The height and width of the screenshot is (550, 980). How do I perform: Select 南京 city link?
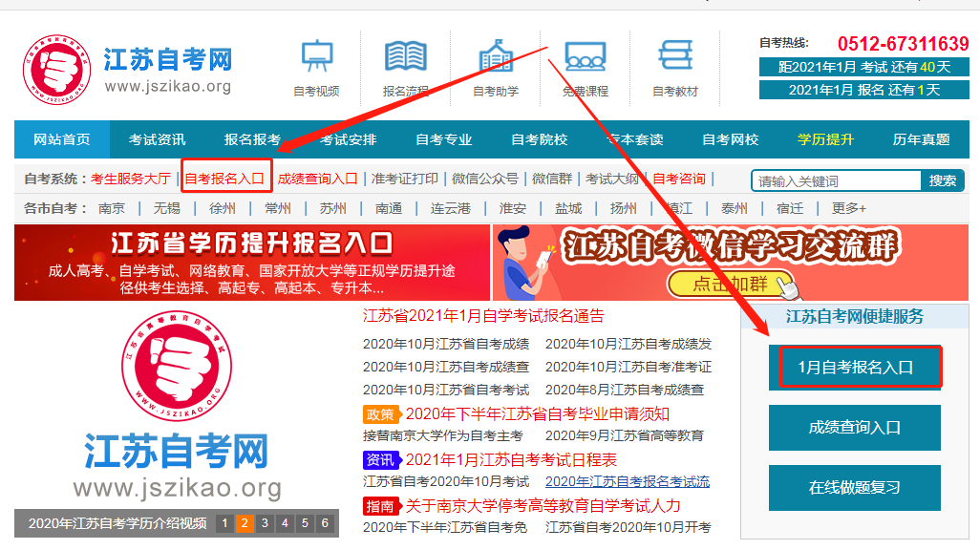tap(111, 208)
